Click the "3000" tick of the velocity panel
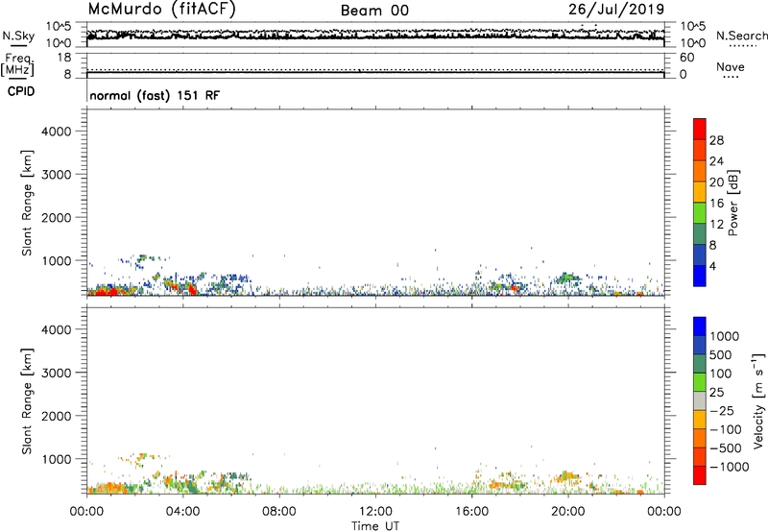The width and height of the screenshot is (768, 532). click(x=56, y=373)
